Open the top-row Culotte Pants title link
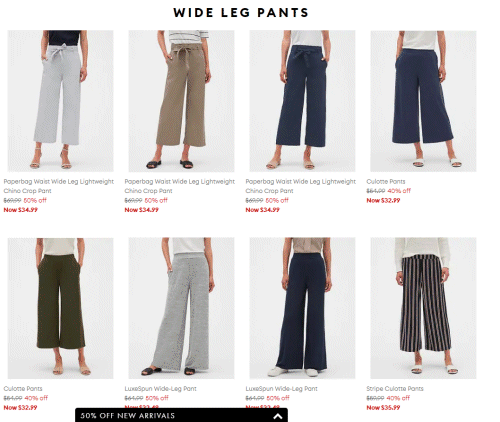 386,182
